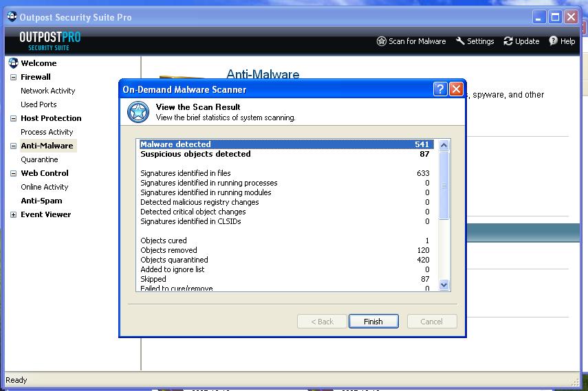This screenshot has height=391, width=588.
Task: Click the Settings wrench icon
Action: click(x=460, y=41)
